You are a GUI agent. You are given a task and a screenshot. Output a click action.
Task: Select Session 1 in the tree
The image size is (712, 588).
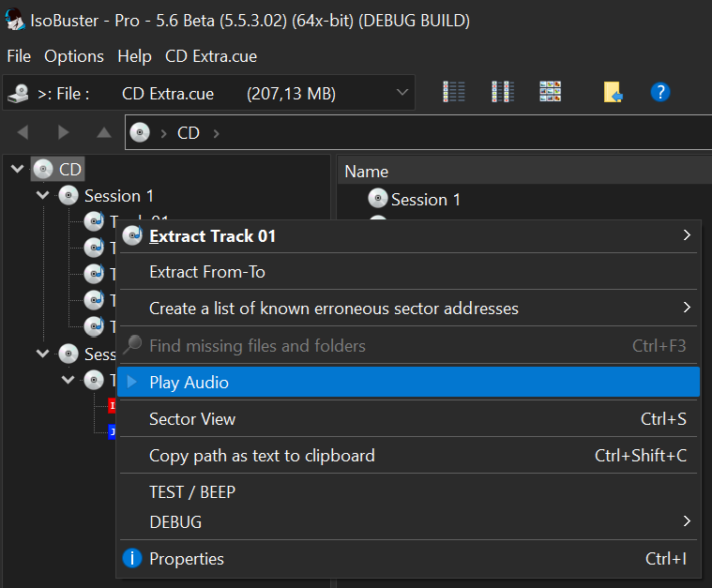click(x=119, y=196)
